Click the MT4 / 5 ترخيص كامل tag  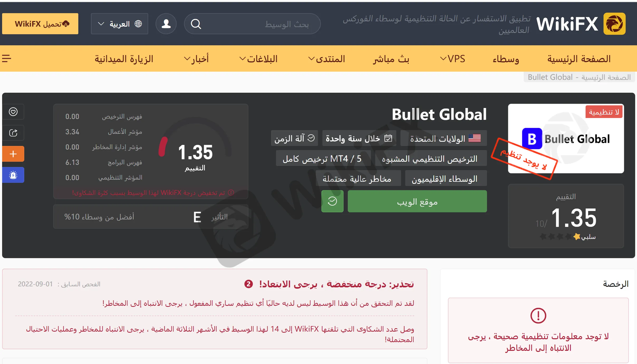(x=323, y=158)
